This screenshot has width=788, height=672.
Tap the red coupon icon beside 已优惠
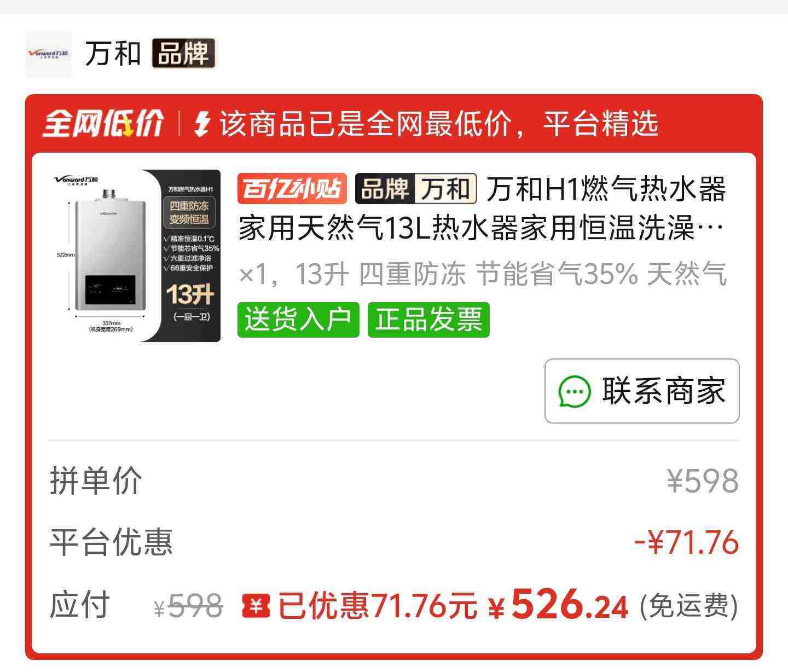(x=256, y=606)
